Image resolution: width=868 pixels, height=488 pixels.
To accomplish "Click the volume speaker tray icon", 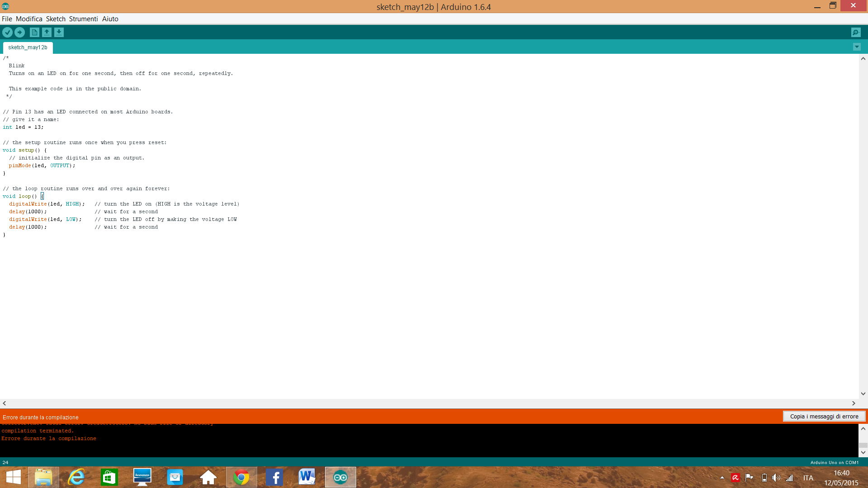I will 776,478.
